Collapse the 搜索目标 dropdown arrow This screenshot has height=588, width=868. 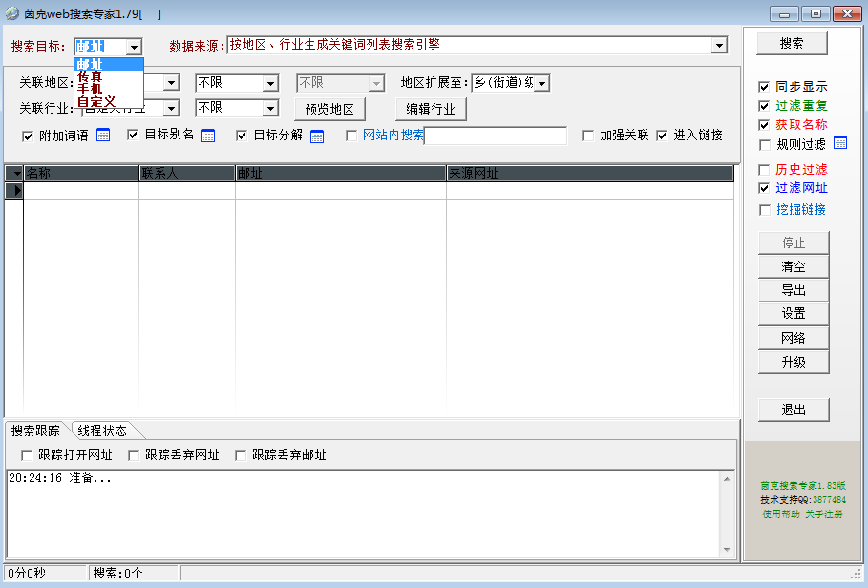134,47
